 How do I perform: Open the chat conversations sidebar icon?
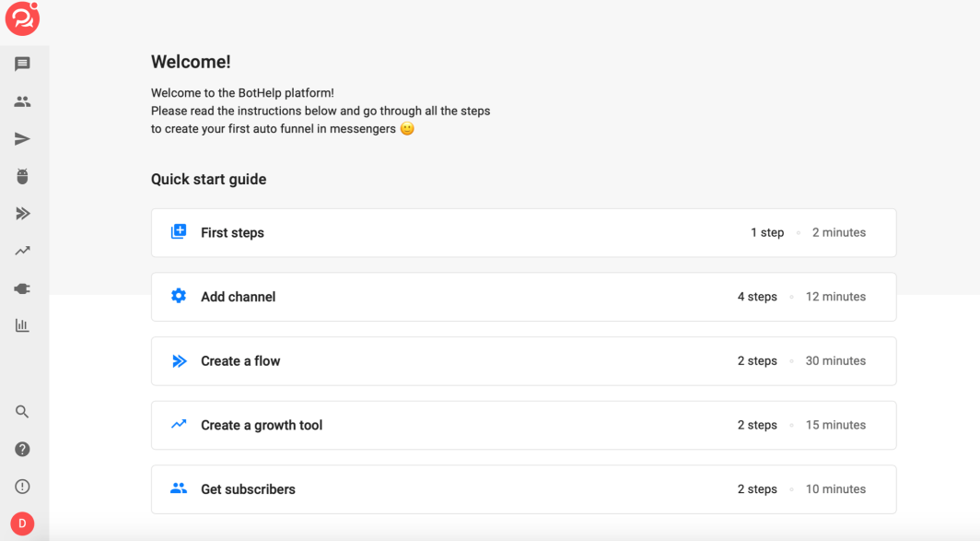[x=22, y=64]
